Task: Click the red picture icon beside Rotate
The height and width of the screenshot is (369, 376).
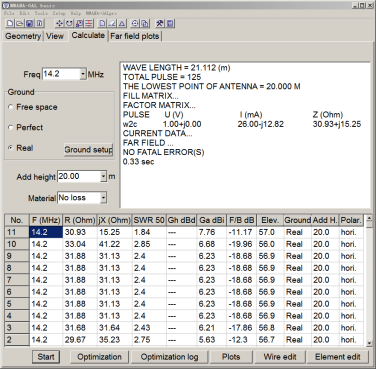Action: (79, 23)
